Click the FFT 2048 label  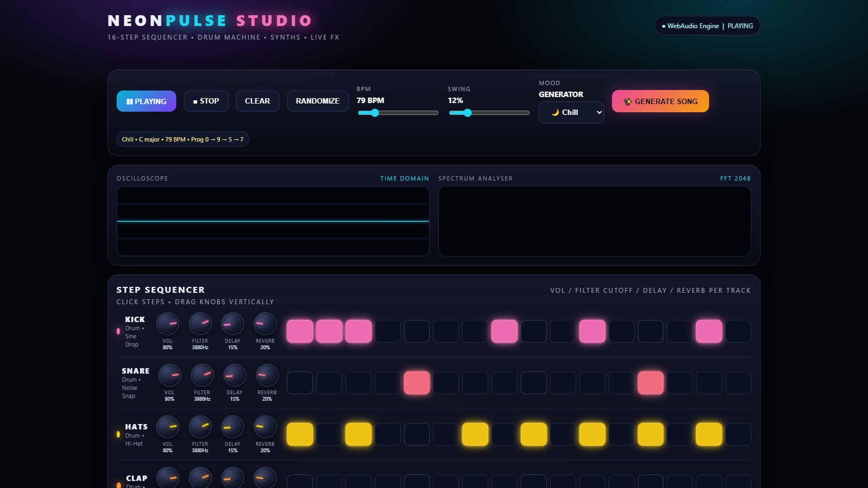pos(736,178)
